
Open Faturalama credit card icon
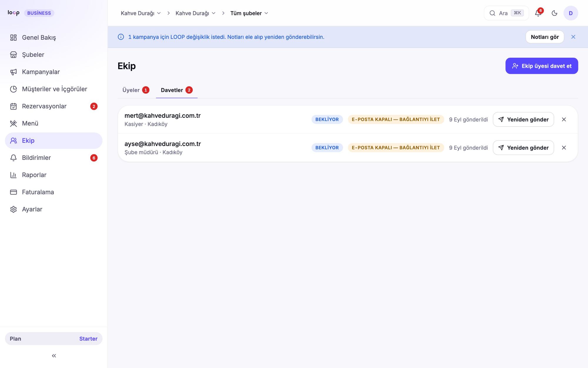tap(14, 192)
